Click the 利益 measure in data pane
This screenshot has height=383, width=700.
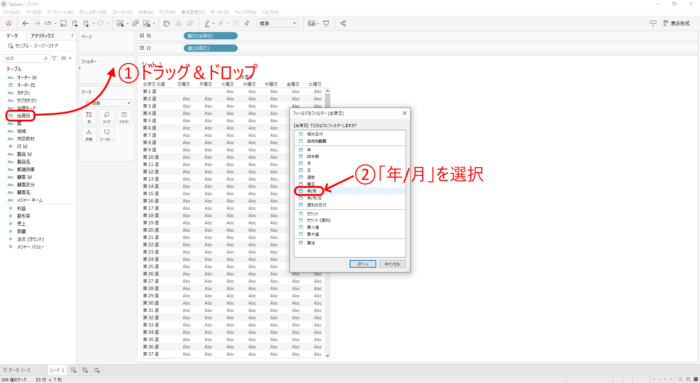pyautogui.click(x=21, y=208)
